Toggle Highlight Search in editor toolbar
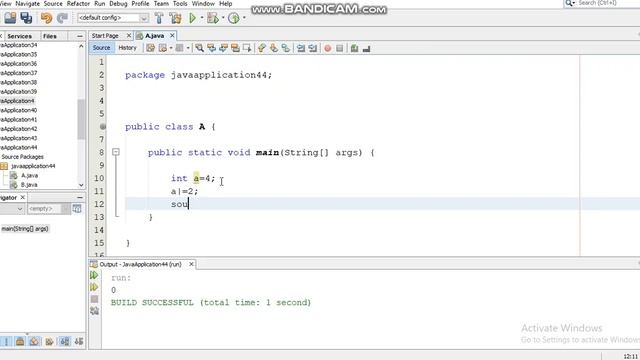This screenshot has width=640, height=360. pyautogui.click(x=235, y=48)
